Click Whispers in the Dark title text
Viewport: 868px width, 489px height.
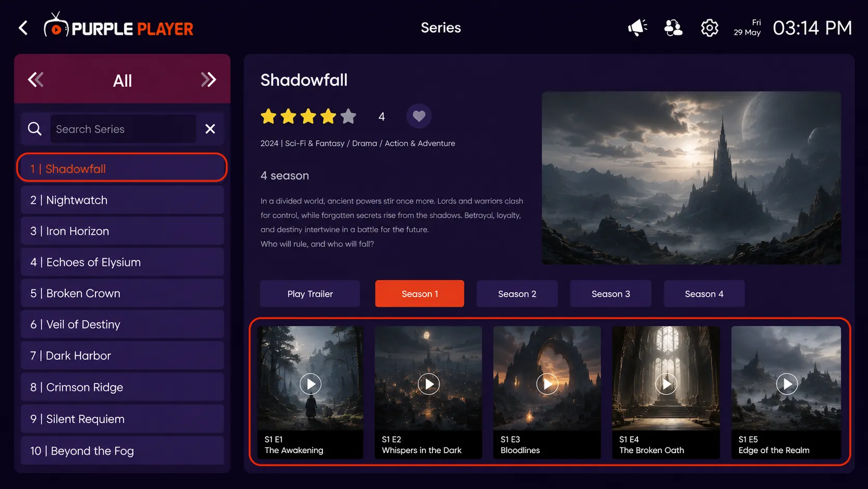pyautogui.click(x=422, y=450)
